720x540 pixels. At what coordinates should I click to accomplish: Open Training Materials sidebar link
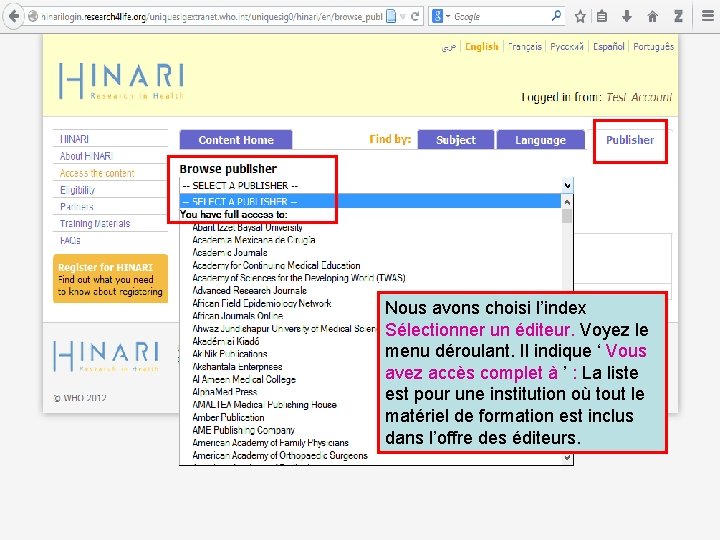tap(95, 224)
